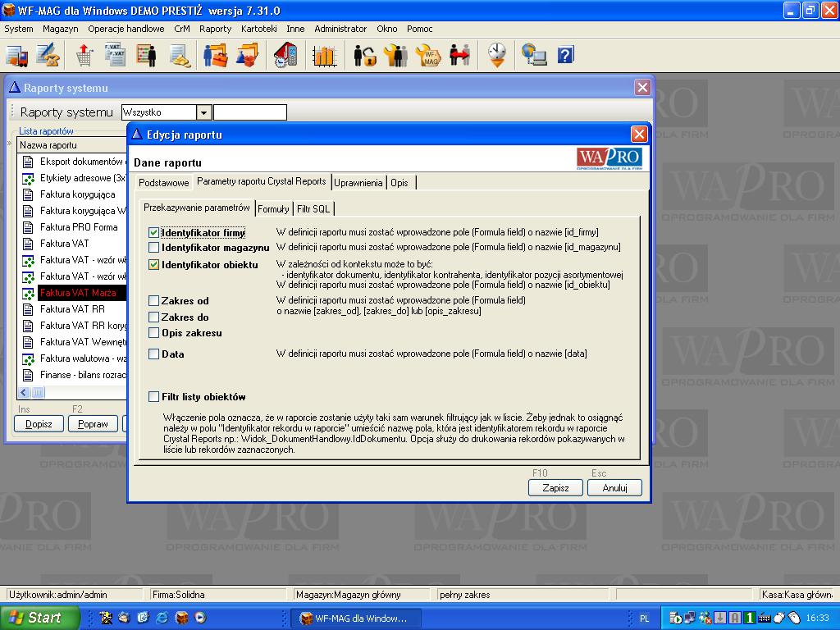Click the F.VAT invoice documents toolbar icon
Image resolution: width=840 pixels, height=630 pixels.
(114, 56)
